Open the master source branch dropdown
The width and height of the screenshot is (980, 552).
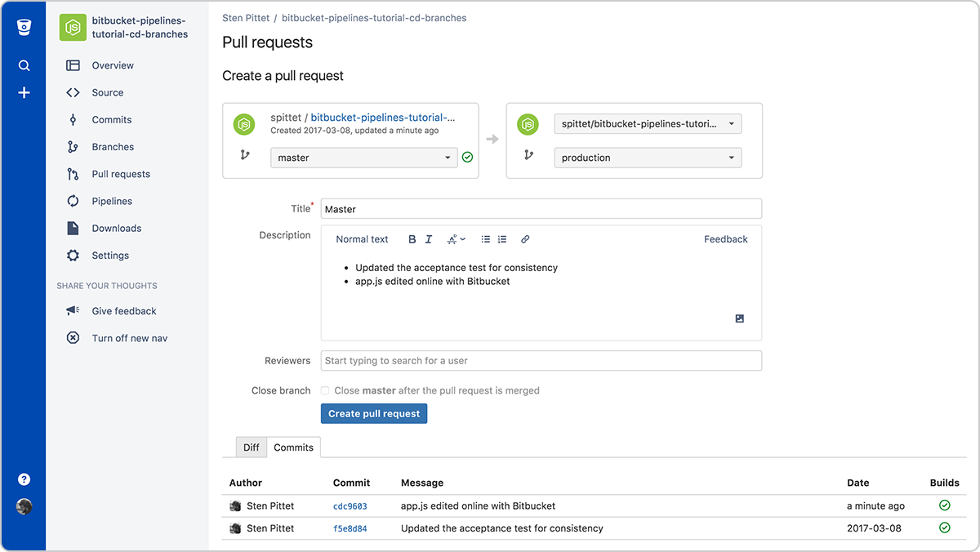pyautogui.click(x=363, y=157)
